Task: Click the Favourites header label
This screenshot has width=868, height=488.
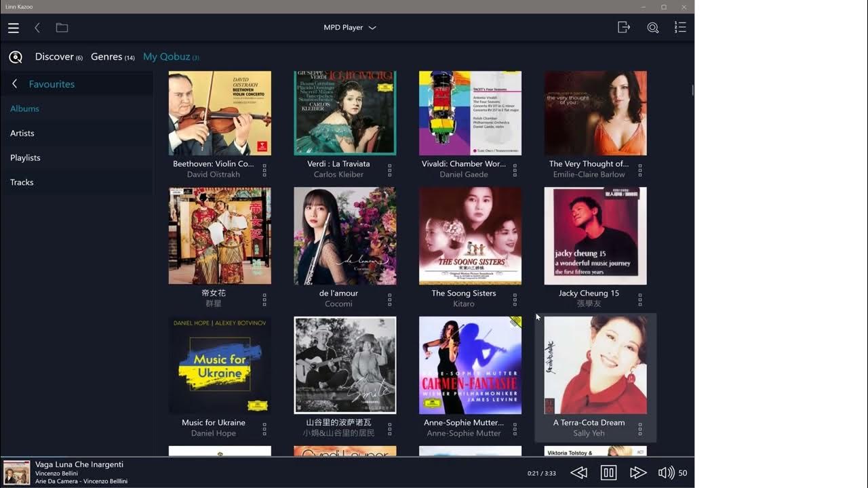Action: [52, 84]
